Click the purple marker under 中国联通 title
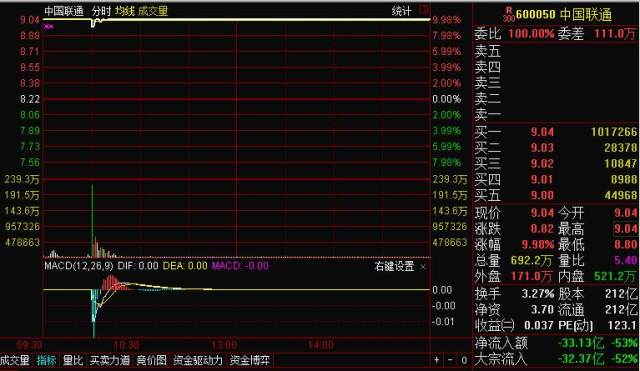The image size is (640, 371). point(49,27)
